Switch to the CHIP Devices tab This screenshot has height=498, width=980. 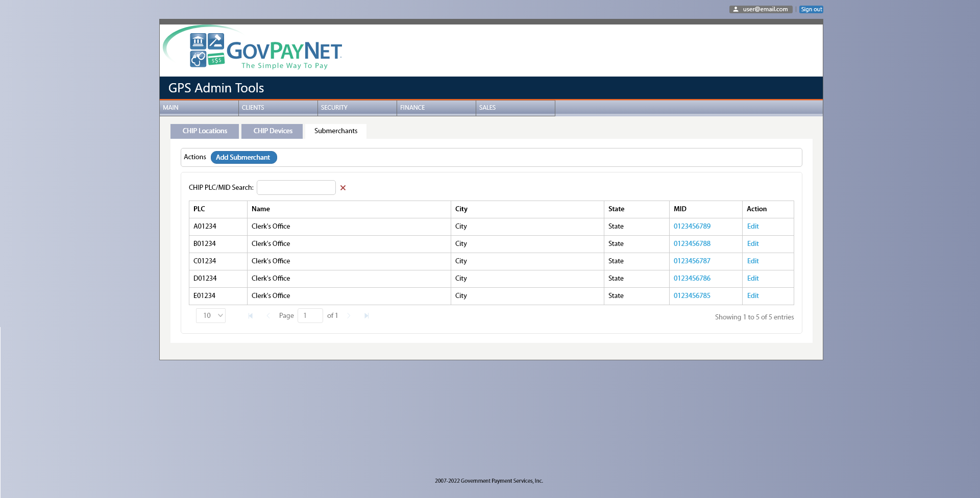pos(273,131)
